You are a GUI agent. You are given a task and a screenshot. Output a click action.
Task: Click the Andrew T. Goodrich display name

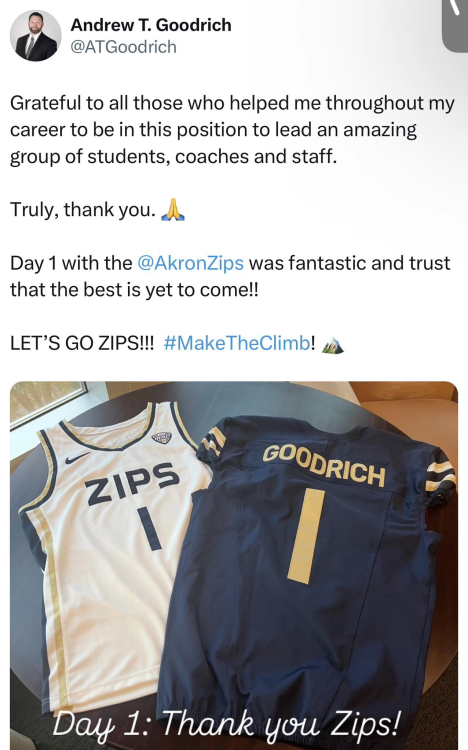pyautogui.click(x=151, y=25)
